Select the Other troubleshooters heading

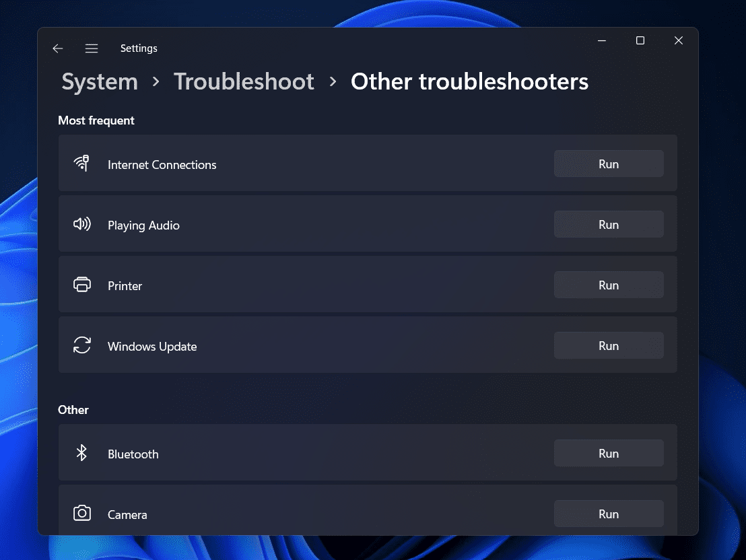click(469, 82)
